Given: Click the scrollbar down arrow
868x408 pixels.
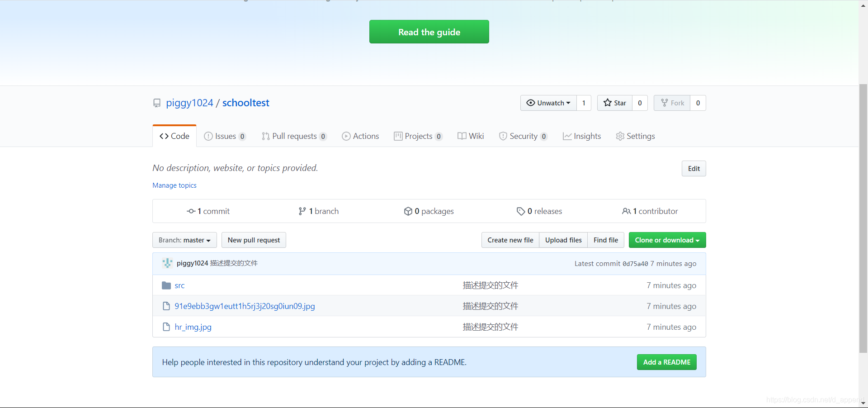Looking at the screenshot, I should (x=863, y=403).
